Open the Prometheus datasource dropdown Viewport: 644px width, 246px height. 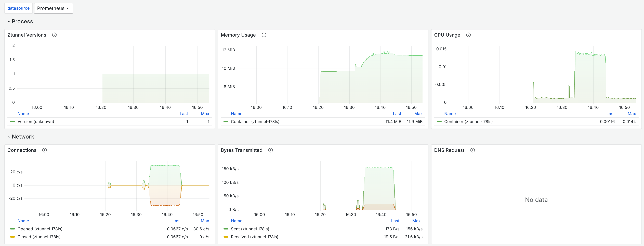(53, 8)
